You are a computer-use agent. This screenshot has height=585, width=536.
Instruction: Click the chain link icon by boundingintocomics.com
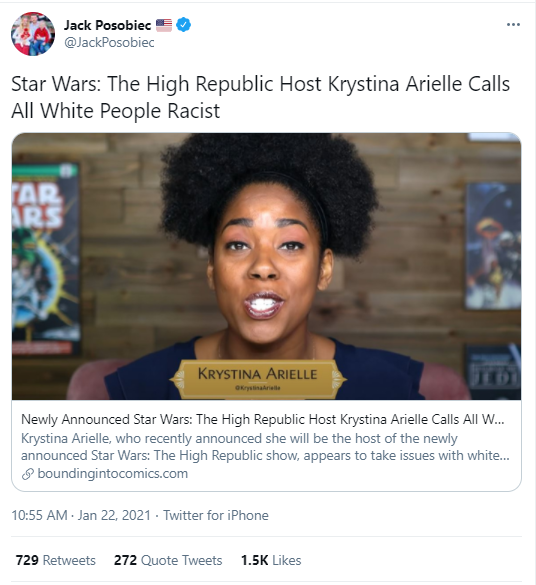(x=28, y=474)
